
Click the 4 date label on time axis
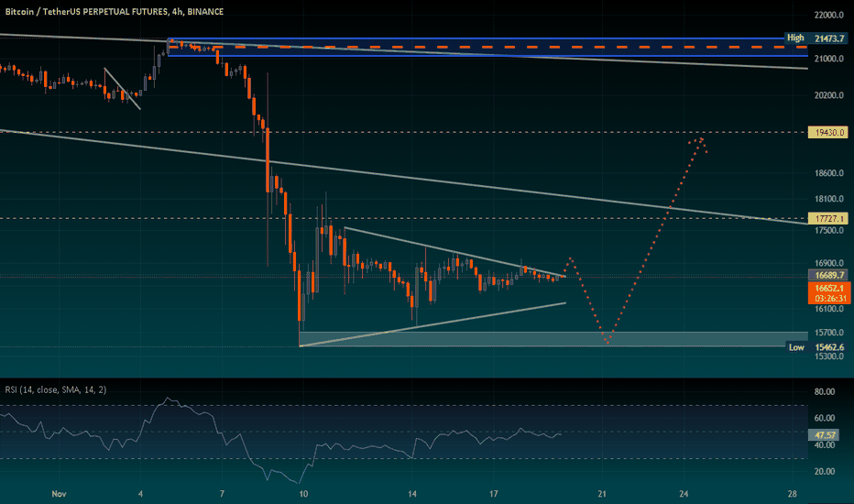pyautogui.click(x=140, y=494)
